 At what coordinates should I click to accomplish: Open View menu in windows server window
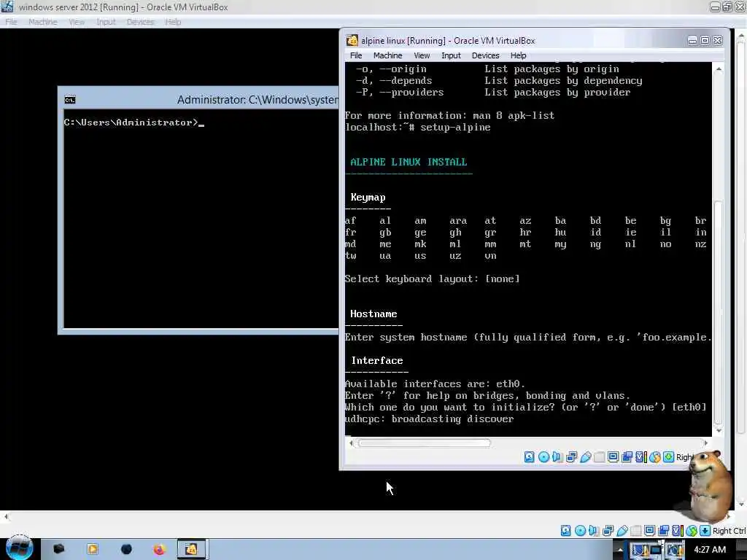point(77,22)
